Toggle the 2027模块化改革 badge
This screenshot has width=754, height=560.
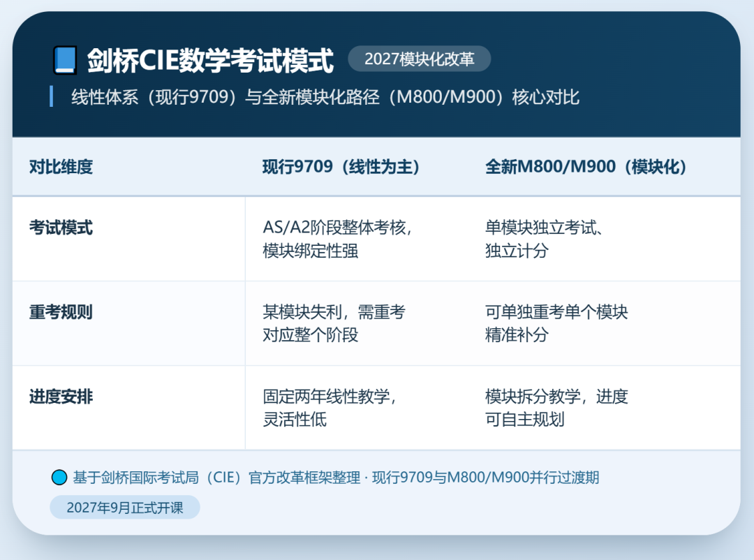[420, 59]
